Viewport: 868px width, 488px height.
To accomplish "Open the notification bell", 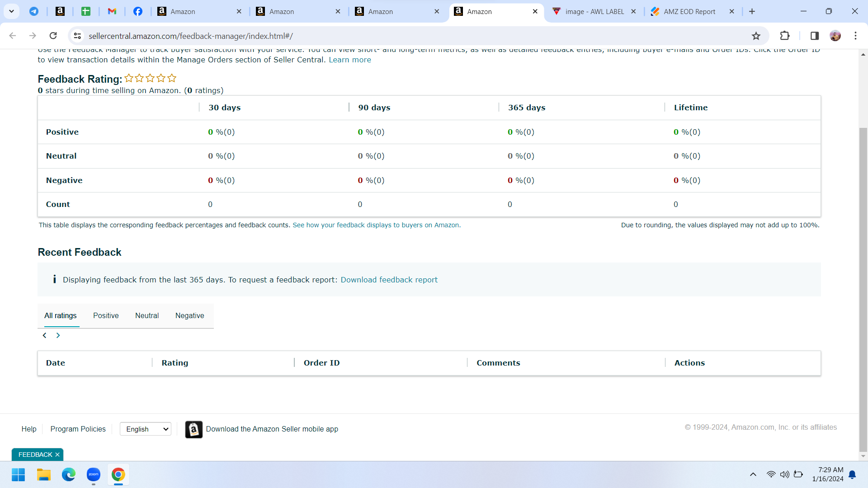I will tap(852, 474).
